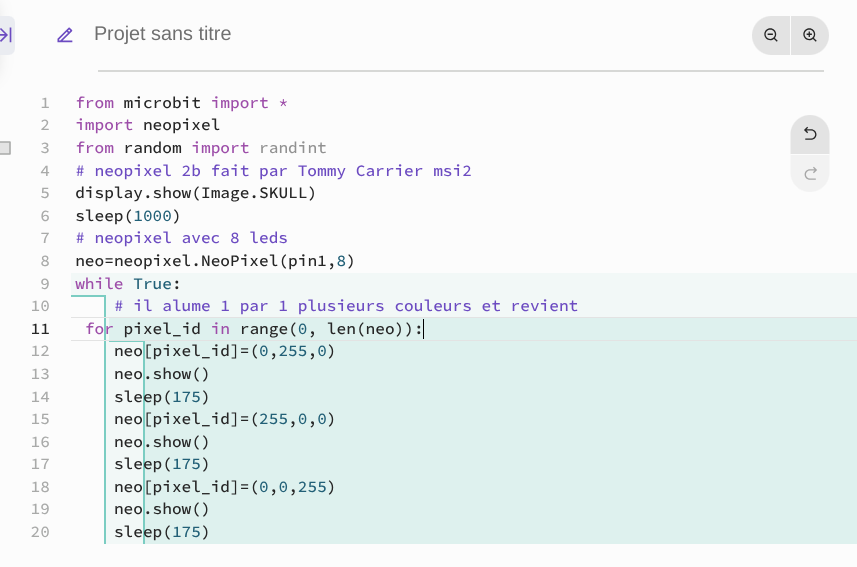Click 'display.show(Image.SKULL)' code line
Image resolution: width=857 pixels, height=567 pixels.
point(196,193)
